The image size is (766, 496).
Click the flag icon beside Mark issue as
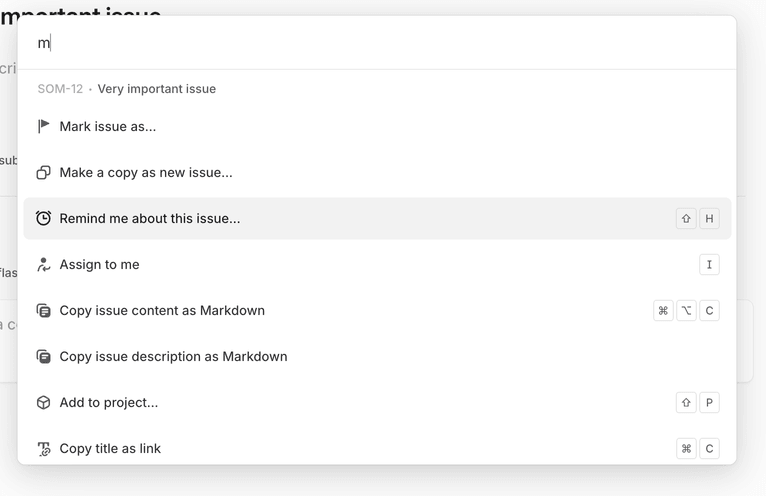point(43,126)
